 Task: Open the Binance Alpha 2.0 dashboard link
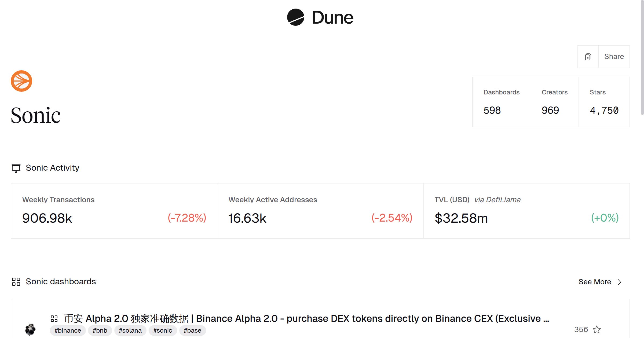point(306,319)
